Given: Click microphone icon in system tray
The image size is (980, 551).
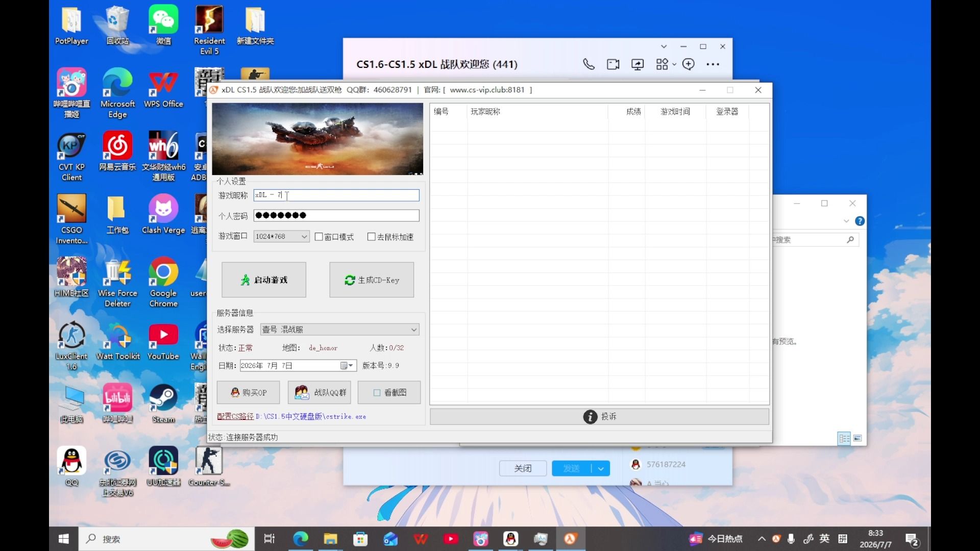Looking at the screenshot, I should coord(791,539).
